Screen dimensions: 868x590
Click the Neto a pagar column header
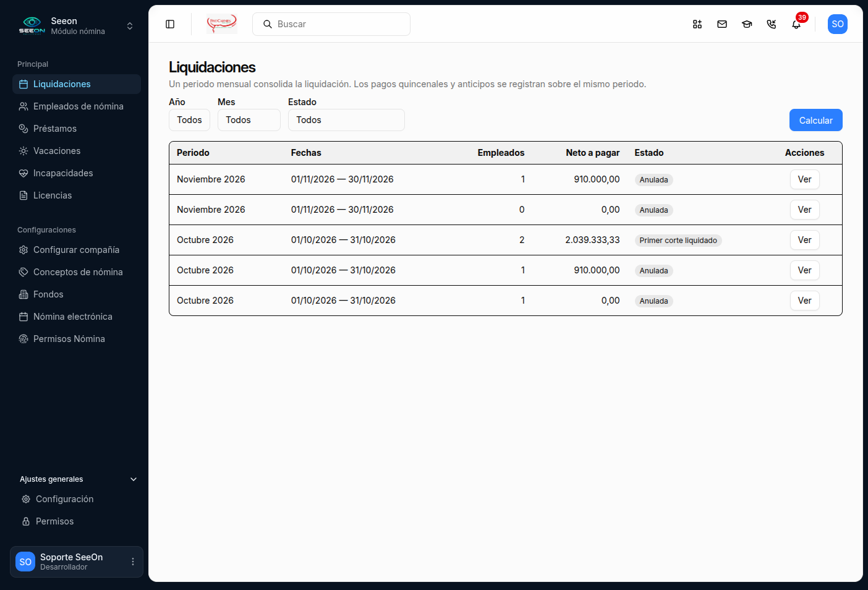point(592,153)
